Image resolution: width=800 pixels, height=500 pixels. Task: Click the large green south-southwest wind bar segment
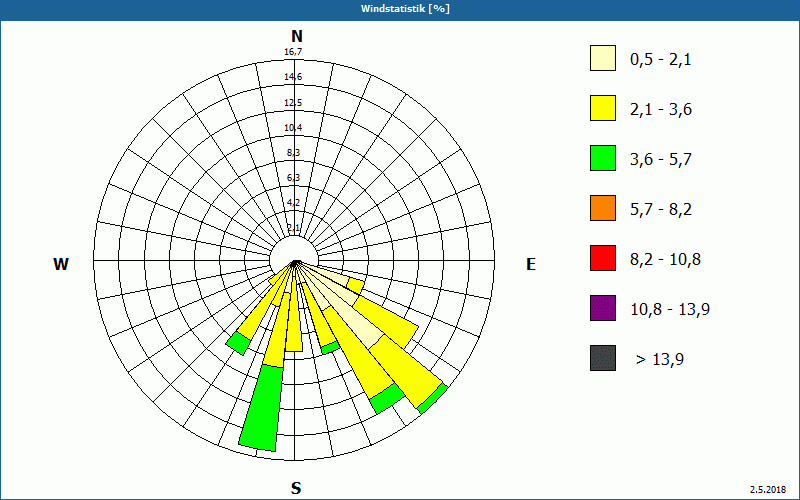point(261,408)
